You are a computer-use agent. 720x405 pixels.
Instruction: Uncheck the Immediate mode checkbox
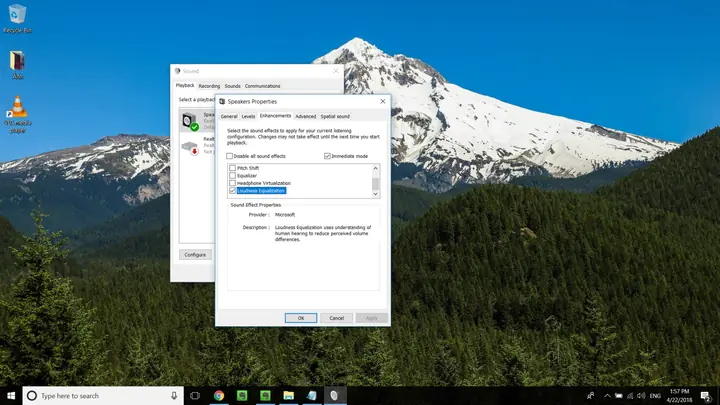[x=327, y=156]
